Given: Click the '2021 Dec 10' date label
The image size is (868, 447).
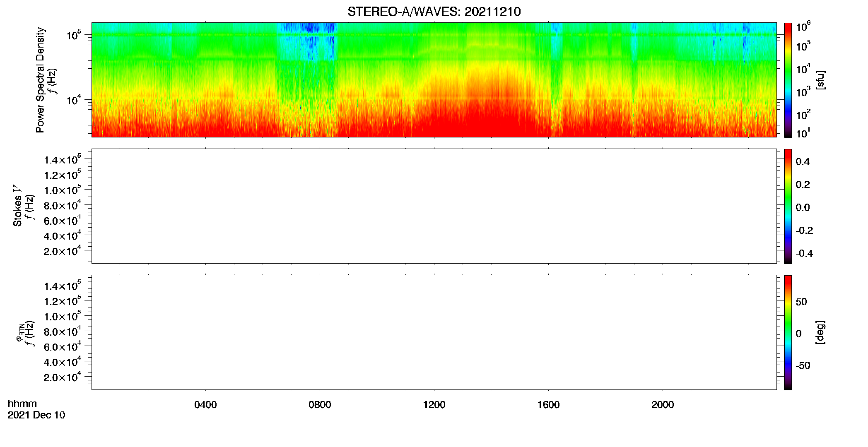Looking at the screenshot, I should tap(36, 415).
